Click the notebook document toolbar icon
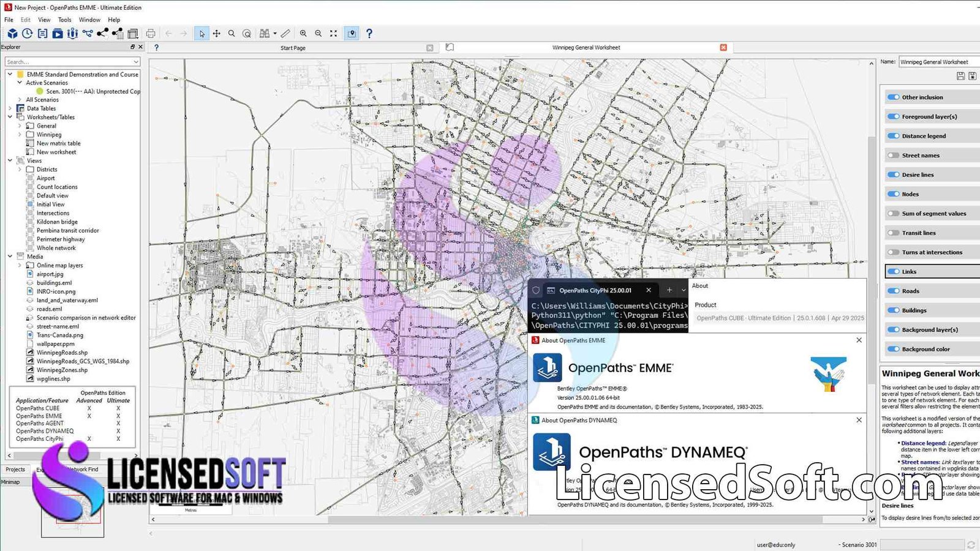Screen dimensions: 980x551 (x=42, y=34)
